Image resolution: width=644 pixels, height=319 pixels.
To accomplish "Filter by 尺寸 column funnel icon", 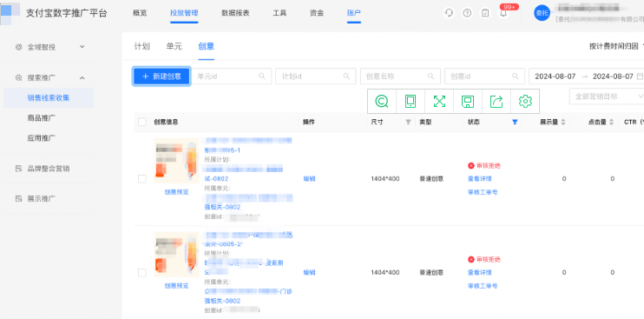I will coord(408,122).
